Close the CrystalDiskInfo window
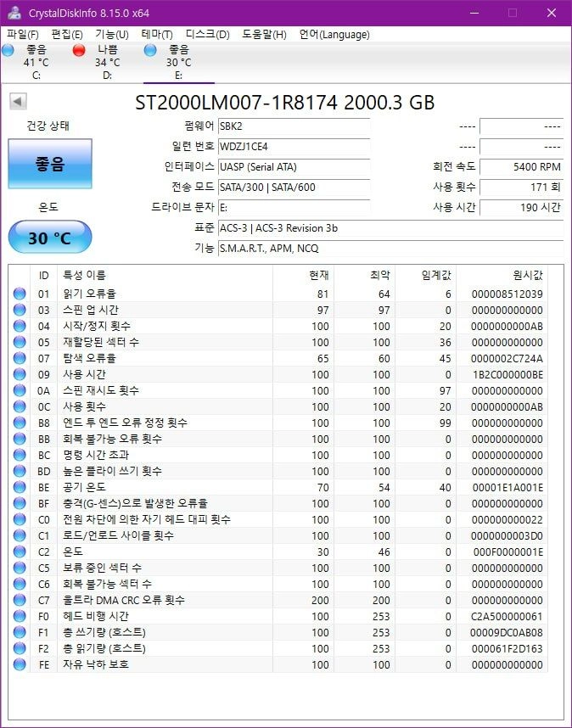Screen dimensions: 572x728 pos(551,13)
